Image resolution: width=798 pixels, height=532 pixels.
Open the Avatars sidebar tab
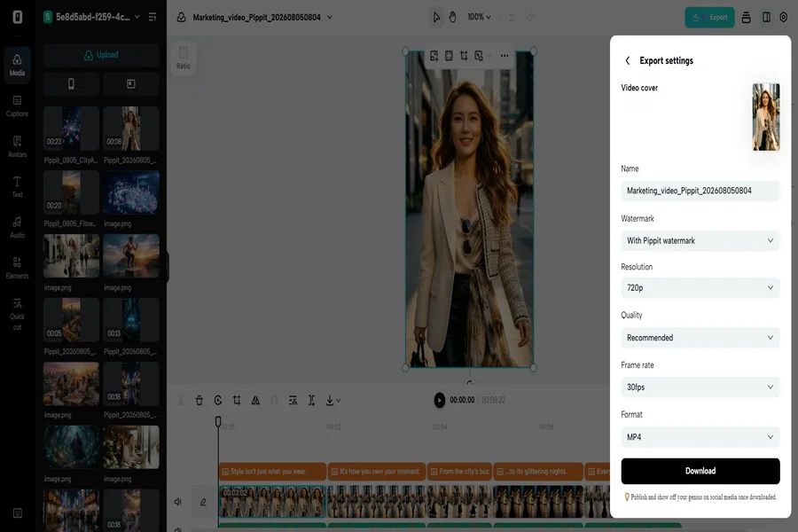(x=18, y=146)
